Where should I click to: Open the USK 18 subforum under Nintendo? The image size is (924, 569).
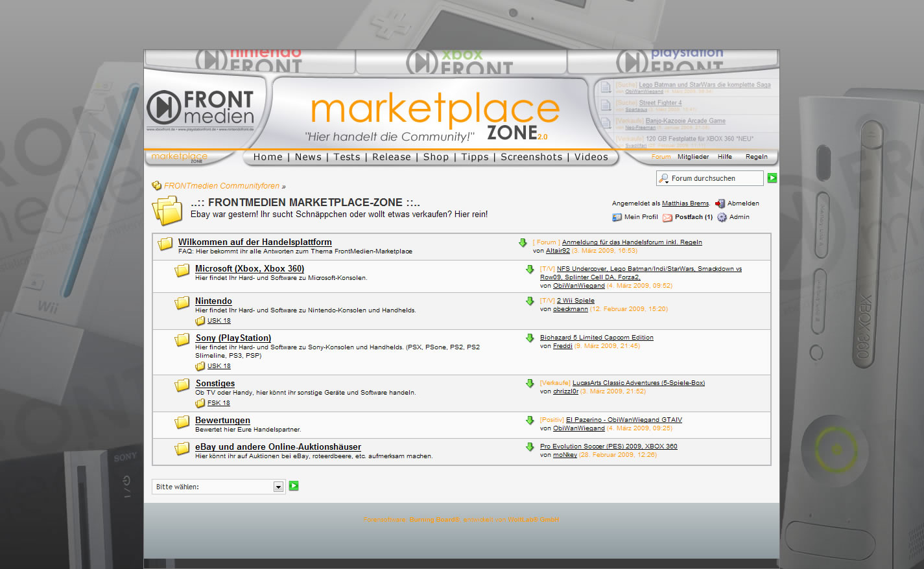coord(219,321)
